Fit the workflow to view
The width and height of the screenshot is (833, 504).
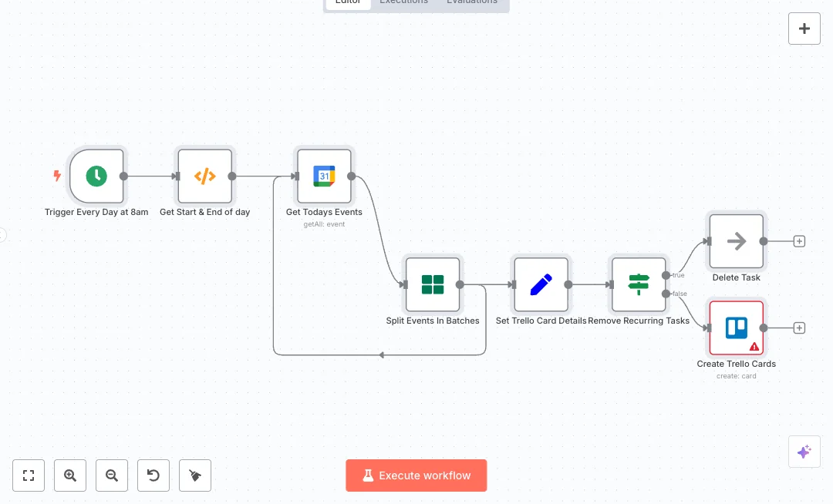pos(29,475)
